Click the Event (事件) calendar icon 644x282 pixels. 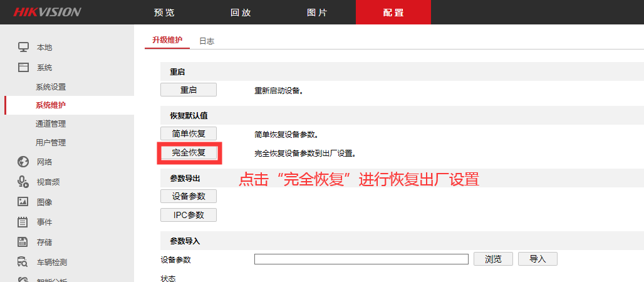click(23, 222)
